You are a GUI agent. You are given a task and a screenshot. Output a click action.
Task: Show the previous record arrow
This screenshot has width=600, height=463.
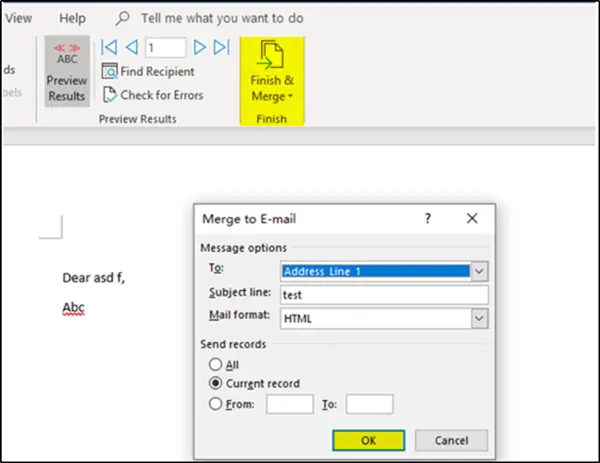point(132,47)
